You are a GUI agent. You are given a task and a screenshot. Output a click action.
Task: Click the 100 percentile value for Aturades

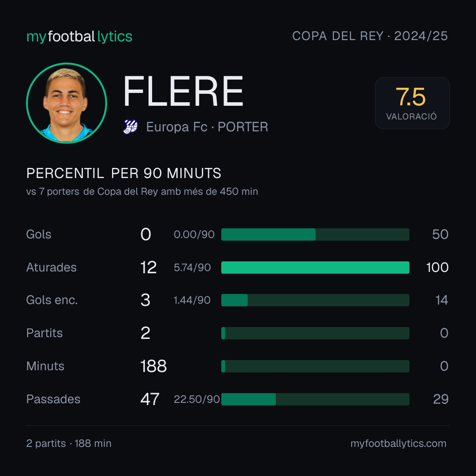437,268
